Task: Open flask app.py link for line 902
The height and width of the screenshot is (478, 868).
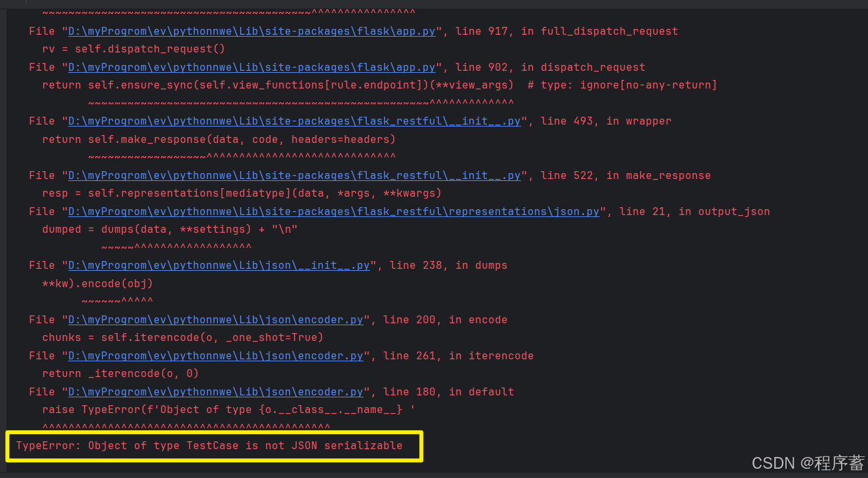Action: (252, 68)
